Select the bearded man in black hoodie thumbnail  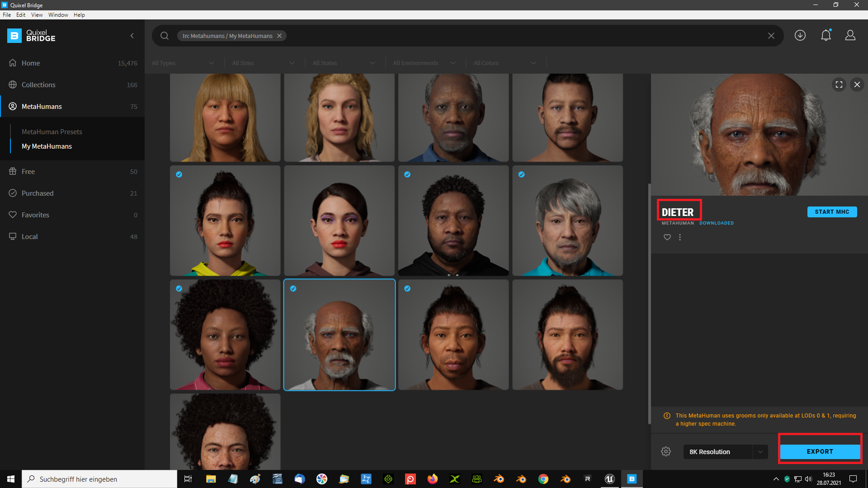453,221
